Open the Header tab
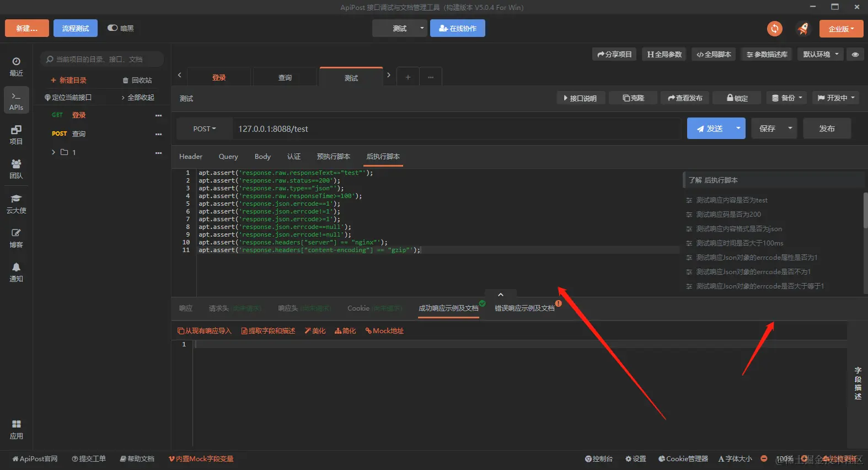Viewport: 868px width, 470px height. click(x=191, y=157)
